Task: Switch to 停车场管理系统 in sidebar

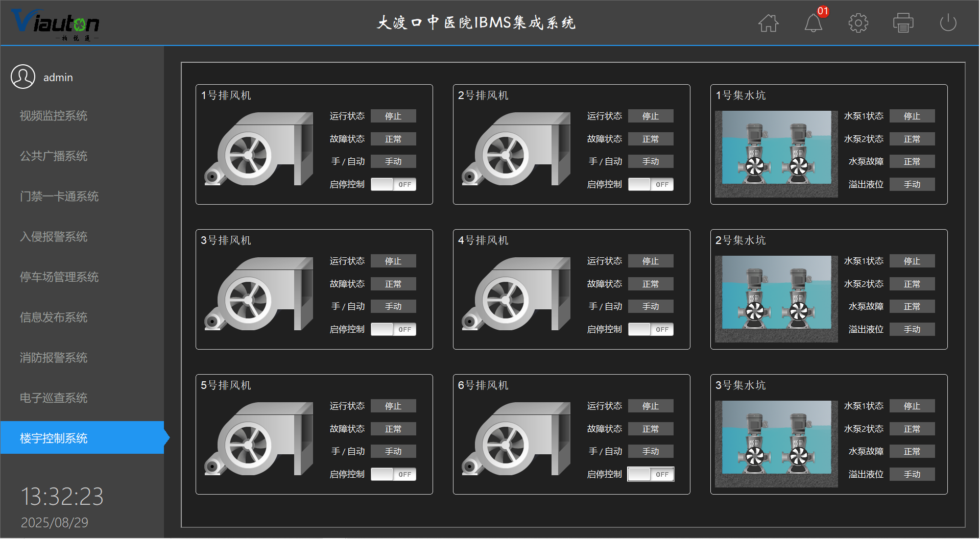Action: (x=59, y=277)
